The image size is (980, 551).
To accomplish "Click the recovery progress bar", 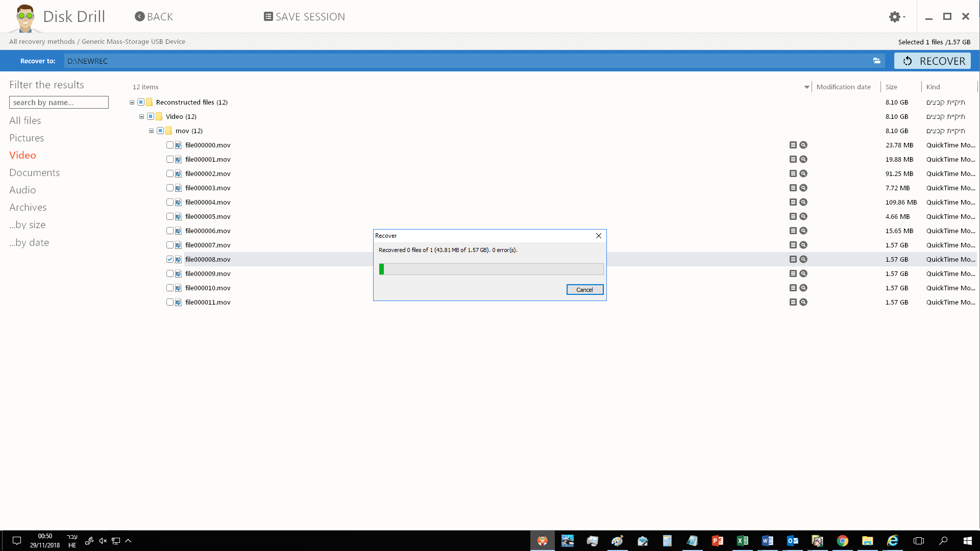I will (491, 269).
